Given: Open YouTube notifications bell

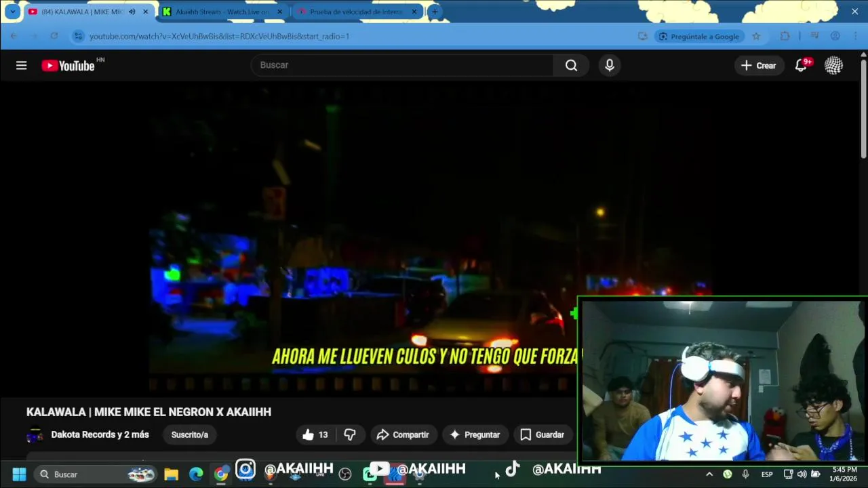Looking at the screenshot, I should pyautogui.click(x=801, y=65).
